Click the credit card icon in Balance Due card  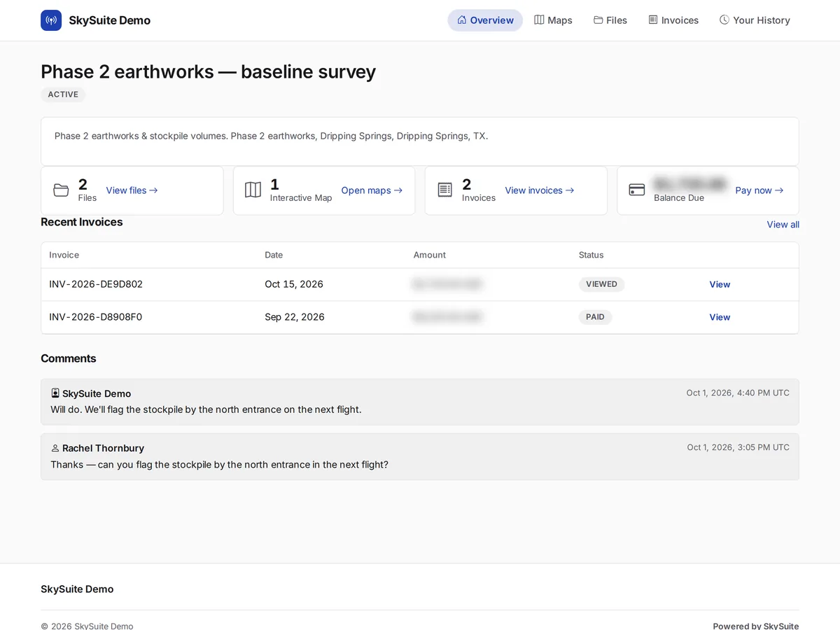636,190
